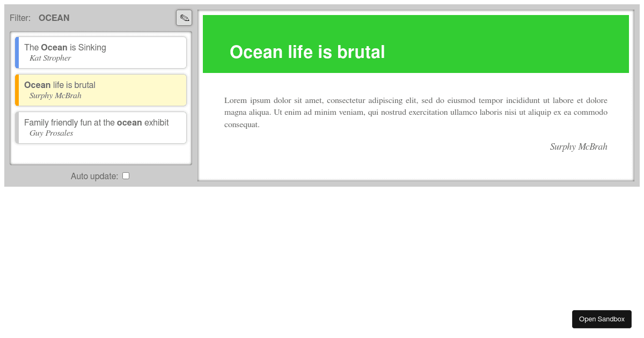Click the Lorem ipsum body paragraph
The height and width of the screenshot is (338, 644).
click(416, 112)
